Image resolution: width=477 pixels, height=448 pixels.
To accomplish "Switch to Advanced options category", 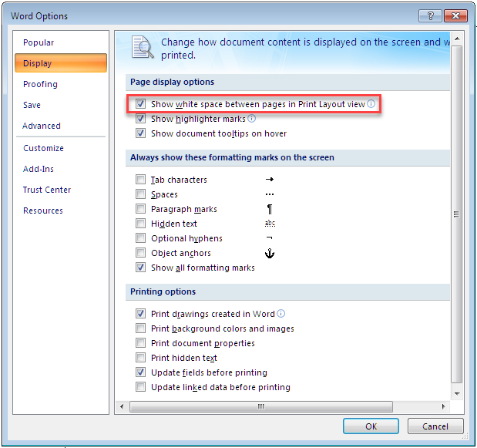I will (42, 126).
